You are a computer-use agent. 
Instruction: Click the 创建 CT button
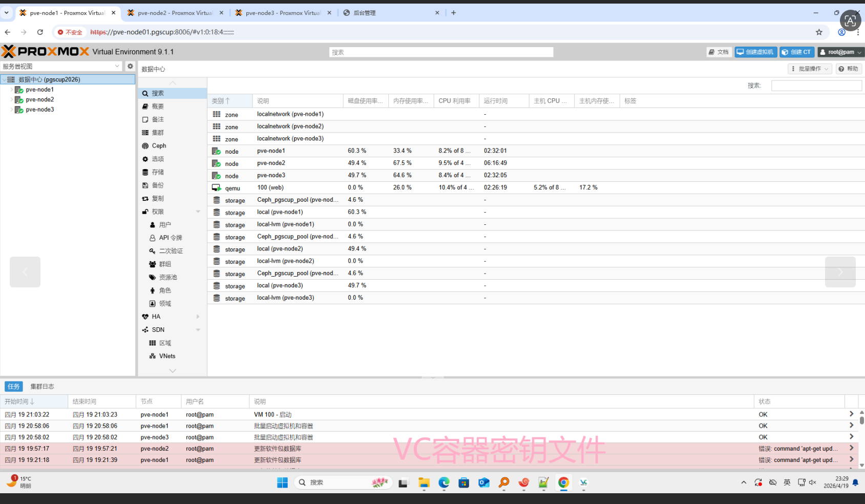(x=797, y=52)
